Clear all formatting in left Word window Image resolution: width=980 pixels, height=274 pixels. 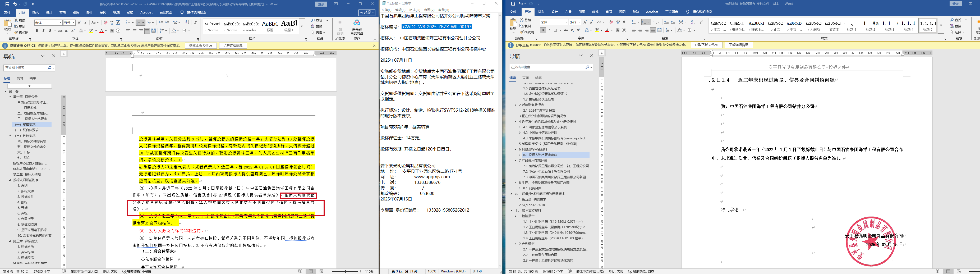[105, 23]
